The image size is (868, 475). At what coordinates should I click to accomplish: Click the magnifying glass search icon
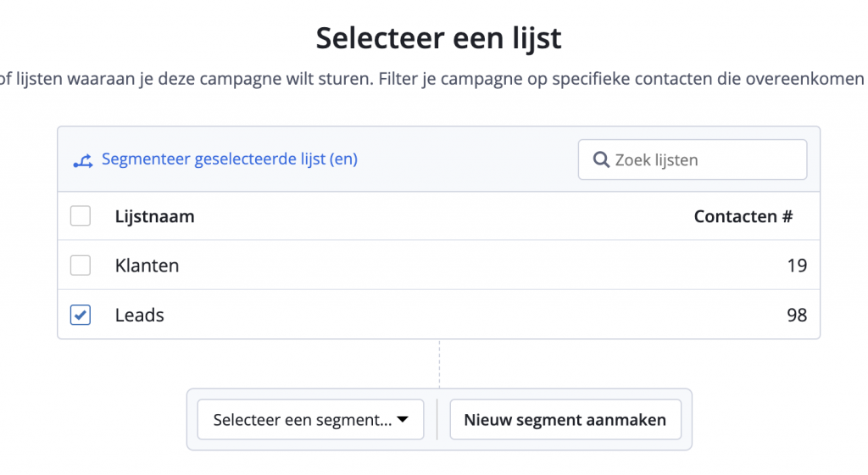[x=601, y=160]
